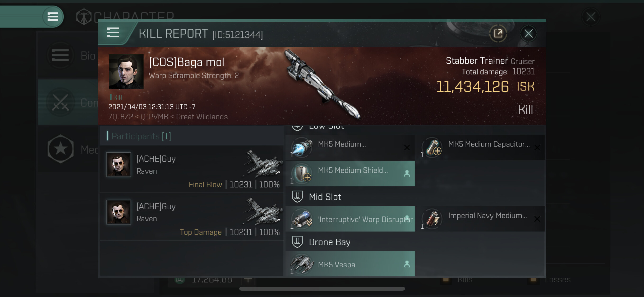The image size is (644, 297).
Task: Select the 'Interruptive' Warp Disruptor item
Action: (350, 219)
